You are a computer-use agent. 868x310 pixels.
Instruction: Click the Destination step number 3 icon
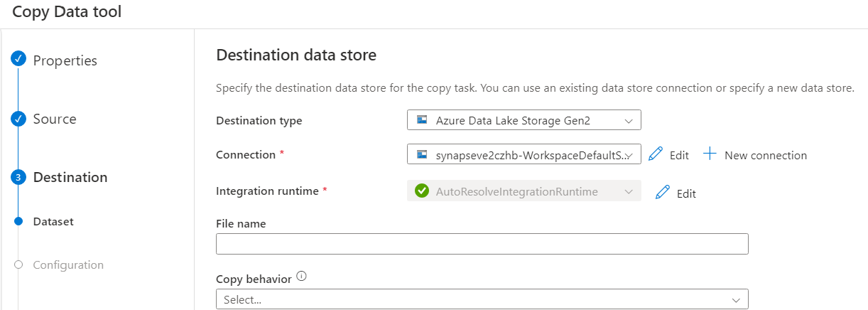[x=18, y=178]
